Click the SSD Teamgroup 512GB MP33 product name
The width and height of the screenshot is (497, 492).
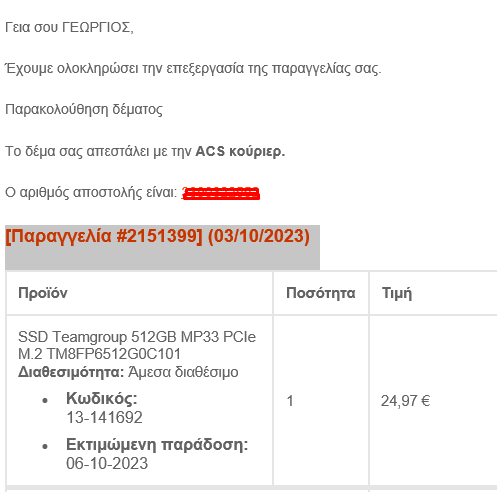(137, 345)
